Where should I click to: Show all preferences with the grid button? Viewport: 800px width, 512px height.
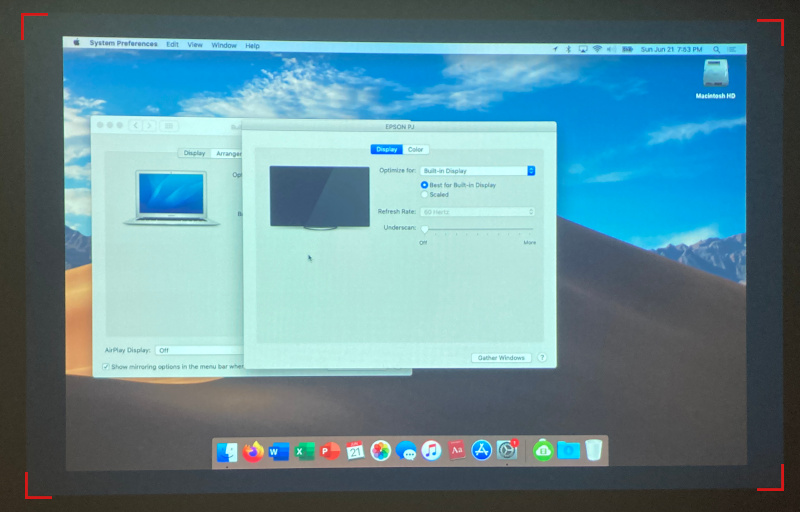tap(169, 125)
